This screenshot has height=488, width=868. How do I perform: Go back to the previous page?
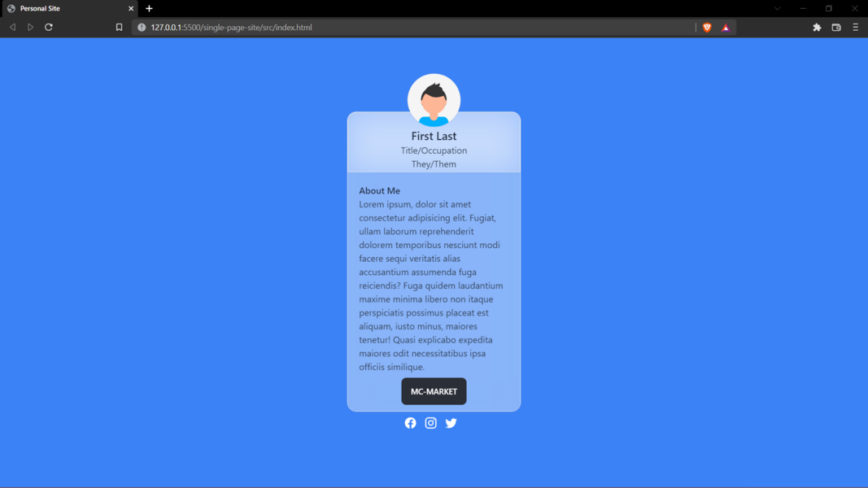coord(13,27)
